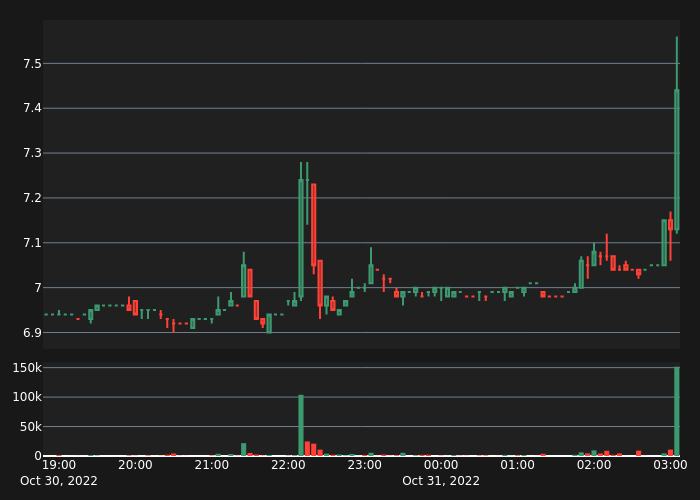Click the 0 volume axis label

38,456
